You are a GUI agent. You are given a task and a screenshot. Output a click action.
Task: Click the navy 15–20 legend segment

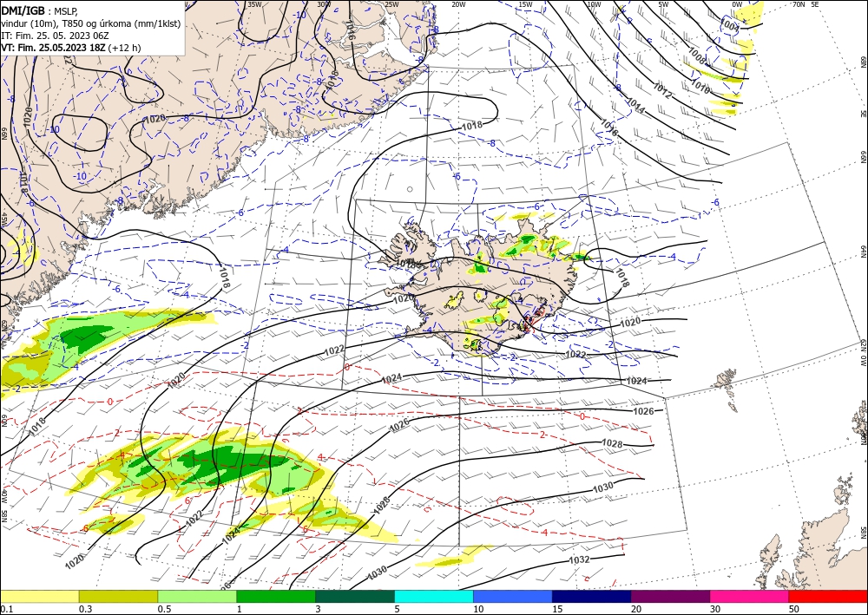tap(592, 596)
